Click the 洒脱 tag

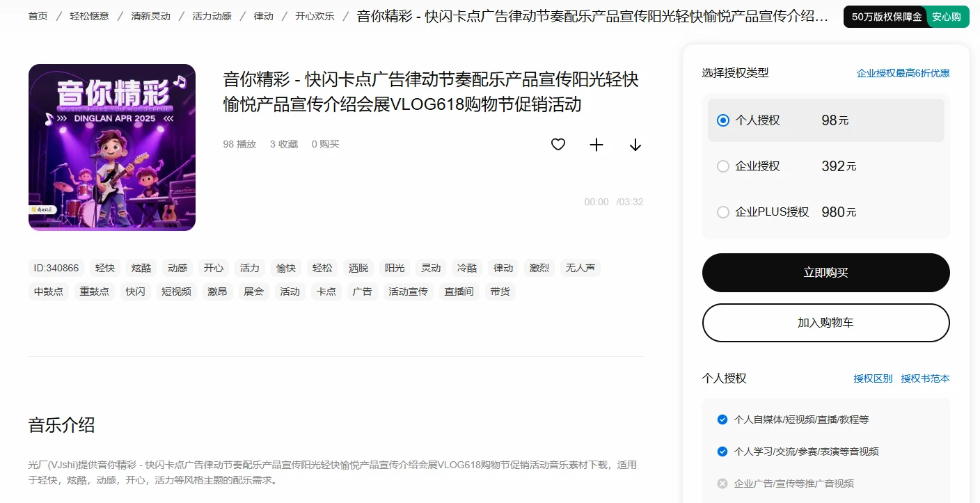pos(358,268)
